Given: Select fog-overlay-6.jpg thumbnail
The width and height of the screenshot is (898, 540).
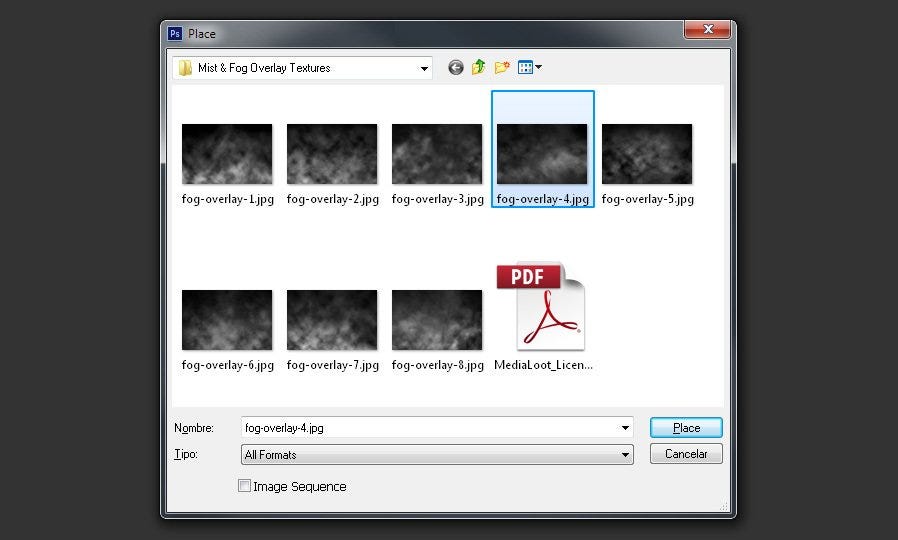Looking at the screenshot, I should pyautogui.click(x=227, y=320).
